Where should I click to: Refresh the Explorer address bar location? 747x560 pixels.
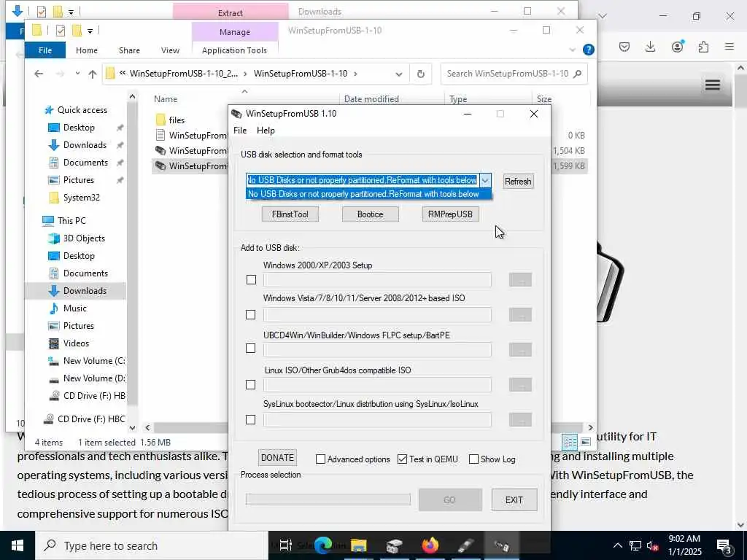tap(421, 74)
